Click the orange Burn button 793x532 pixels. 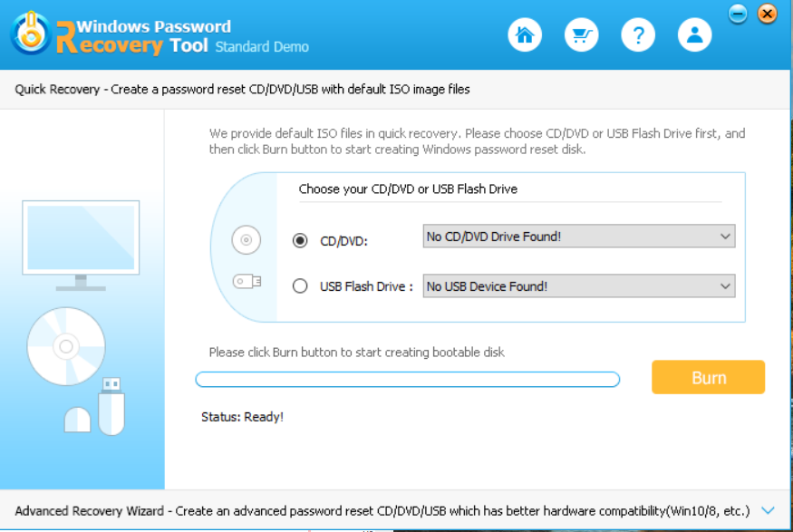pos(708,377)
